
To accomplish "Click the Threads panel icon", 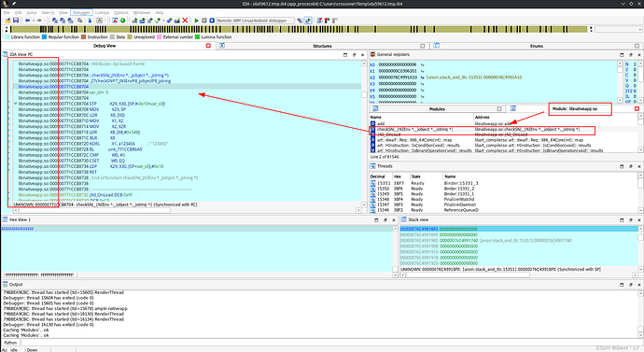I will 373,166.
